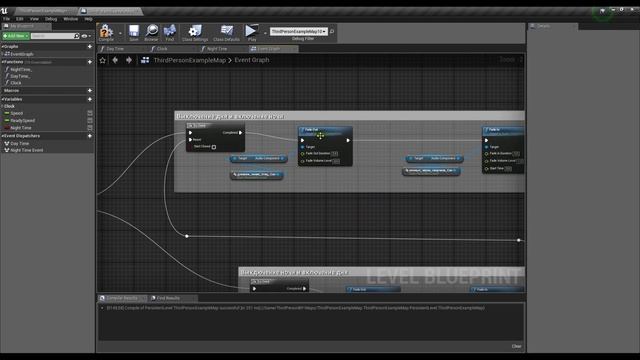This screenshot has width=640, height=360.
Task: Open the Compile options dropdown arrow
Action: [120, 33]
